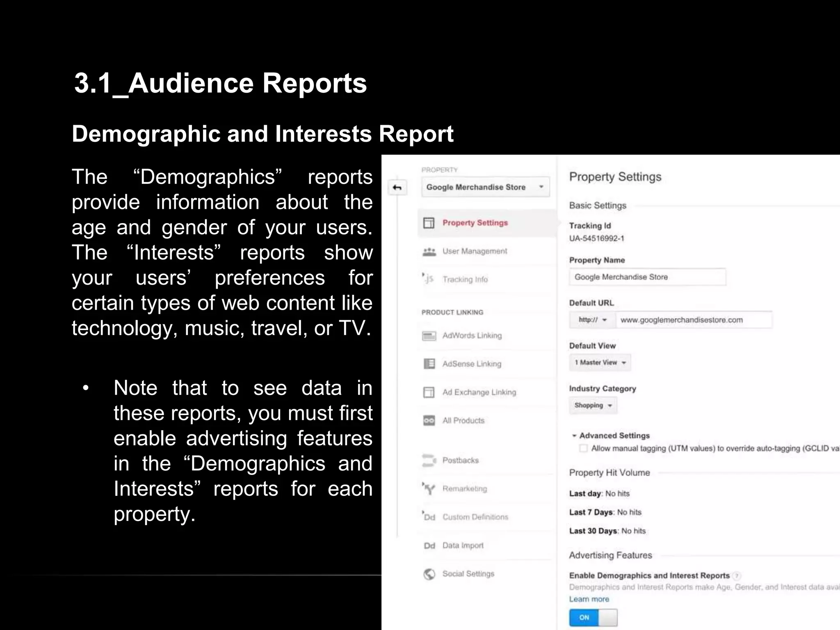Open the http:// protocol dropdown
This screenshot has height=630, width=840.
592,320
